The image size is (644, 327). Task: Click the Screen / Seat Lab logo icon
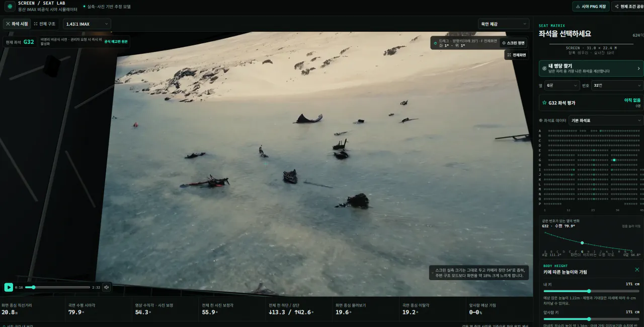(10, 6)
